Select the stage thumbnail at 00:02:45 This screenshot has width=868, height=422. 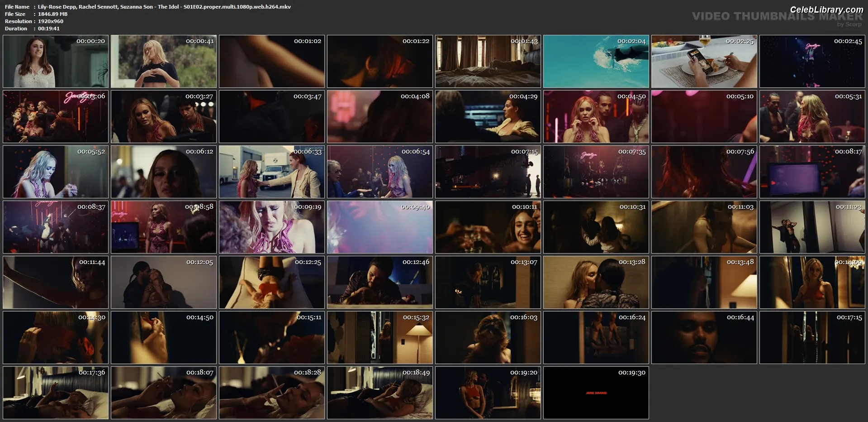[812, 61]
